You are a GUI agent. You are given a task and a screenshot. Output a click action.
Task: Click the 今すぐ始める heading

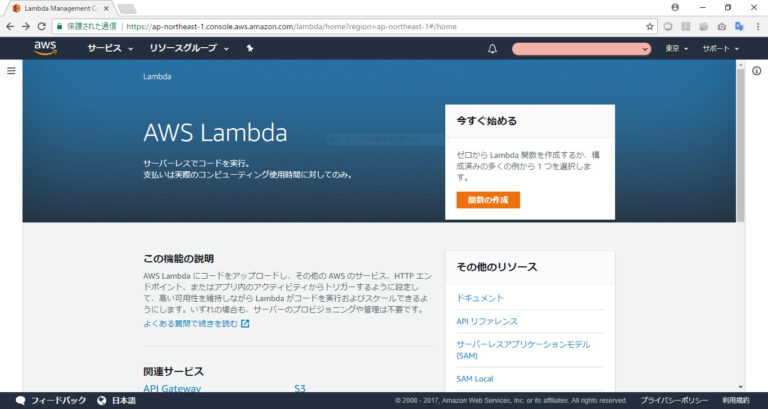[486, 121]
